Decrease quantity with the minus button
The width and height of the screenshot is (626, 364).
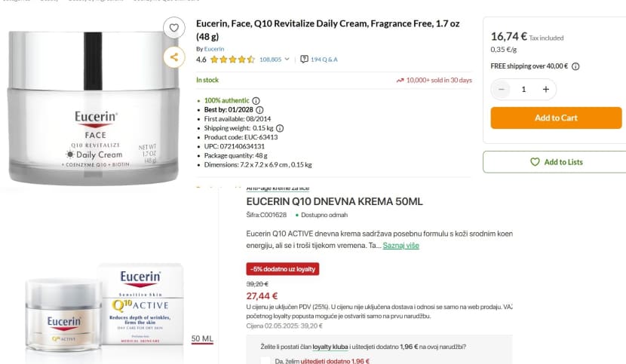tap(502, 90)
